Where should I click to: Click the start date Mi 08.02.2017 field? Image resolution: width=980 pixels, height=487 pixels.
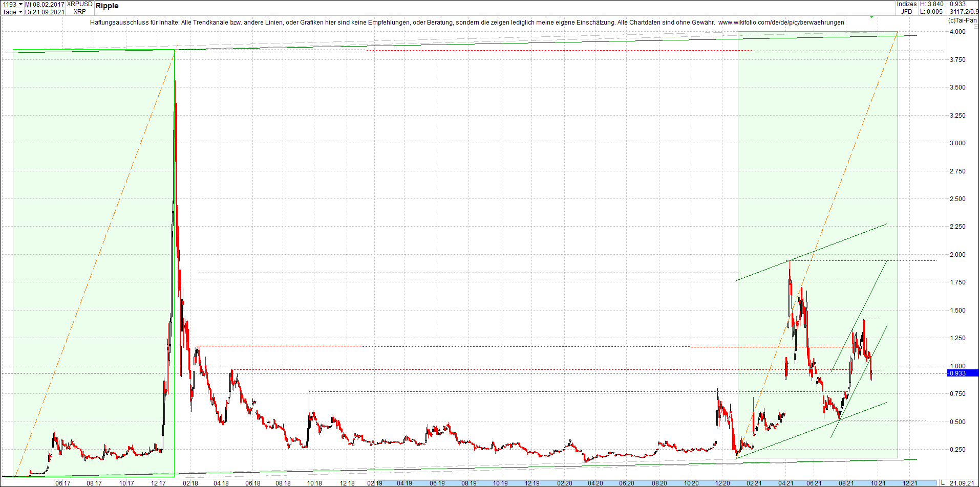pos(45,4)
